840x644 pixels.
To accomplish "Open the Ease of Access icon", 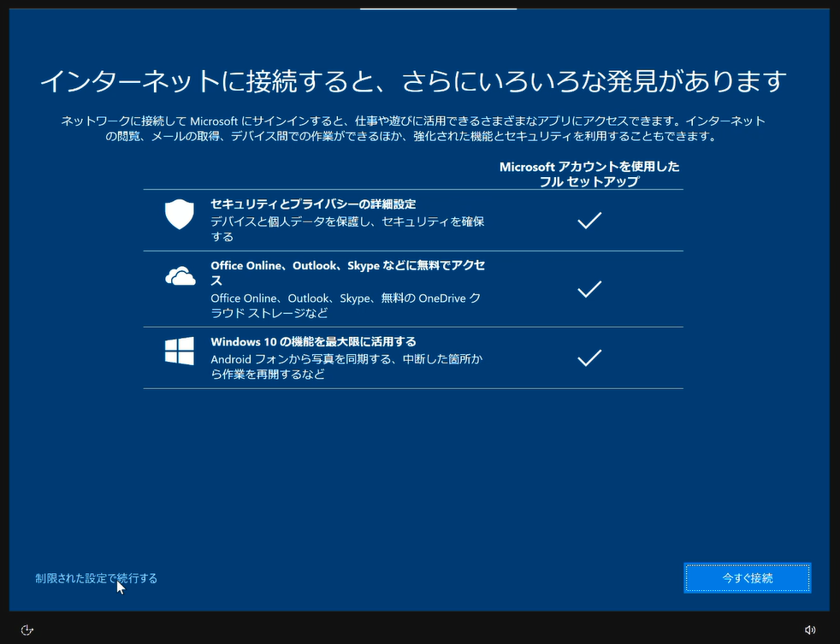I will point(27,629).
